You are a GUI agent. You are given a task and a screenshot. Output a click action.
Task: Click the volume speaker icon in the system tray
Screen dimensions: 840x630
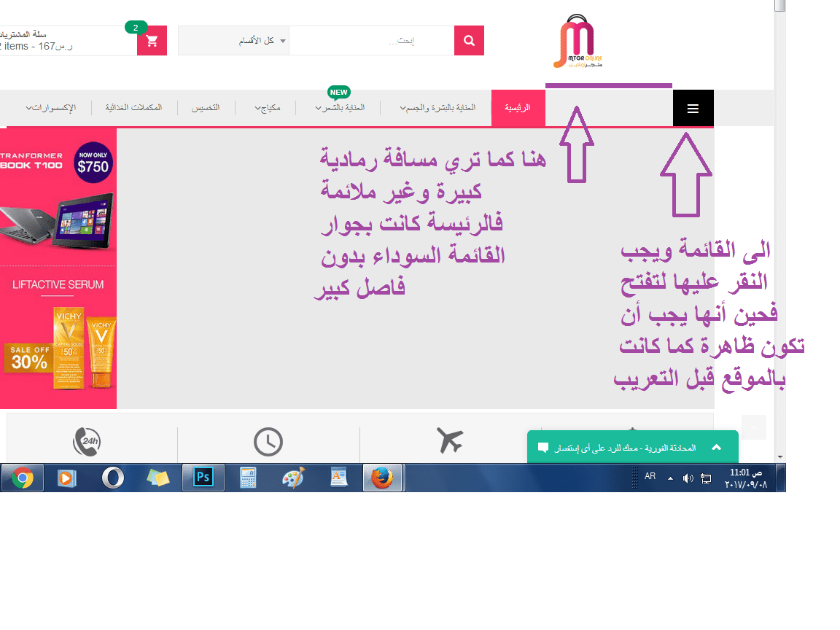(x=688, y=478)
